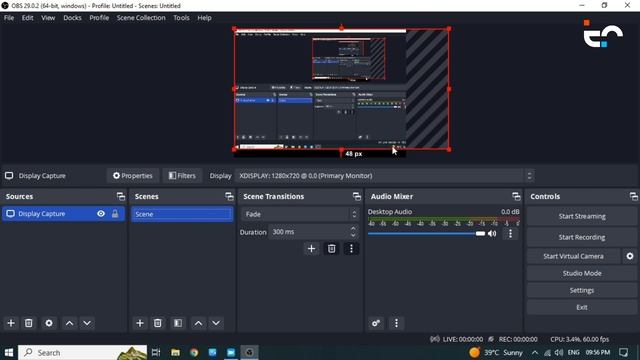Open the Profile menu
The width and height of the screenshot is (640, 360).
(99, 18)
